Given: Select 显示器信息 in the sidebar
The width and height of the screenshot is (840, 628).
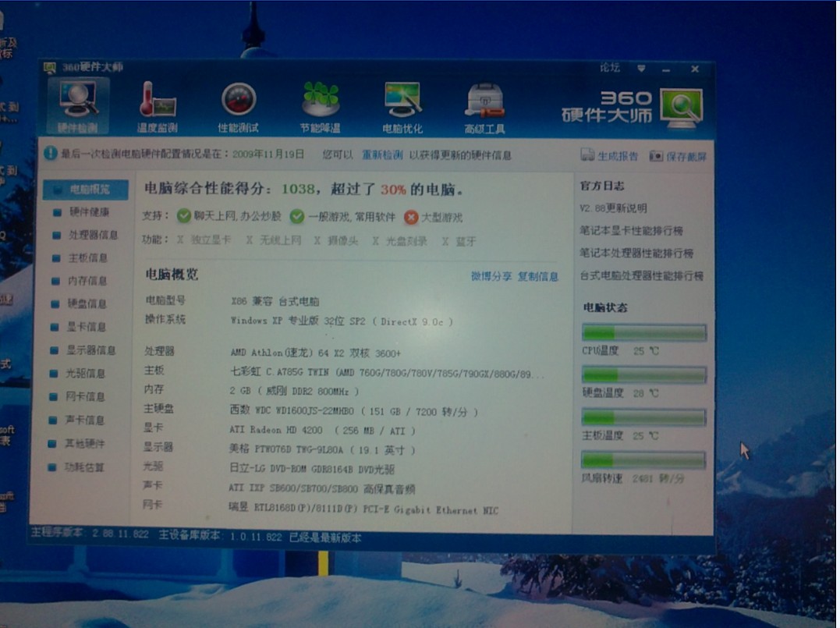Looking at the screenshot, I should coord(83,350).
